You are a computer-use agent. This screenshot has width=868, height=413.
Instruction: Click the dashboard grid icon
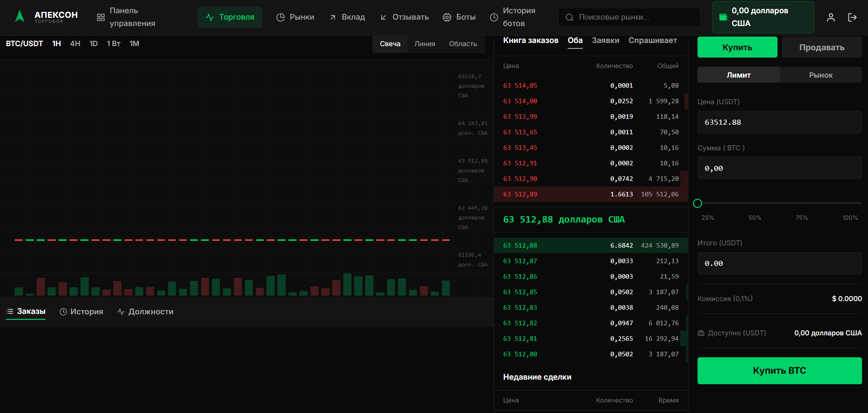(101, 17)
